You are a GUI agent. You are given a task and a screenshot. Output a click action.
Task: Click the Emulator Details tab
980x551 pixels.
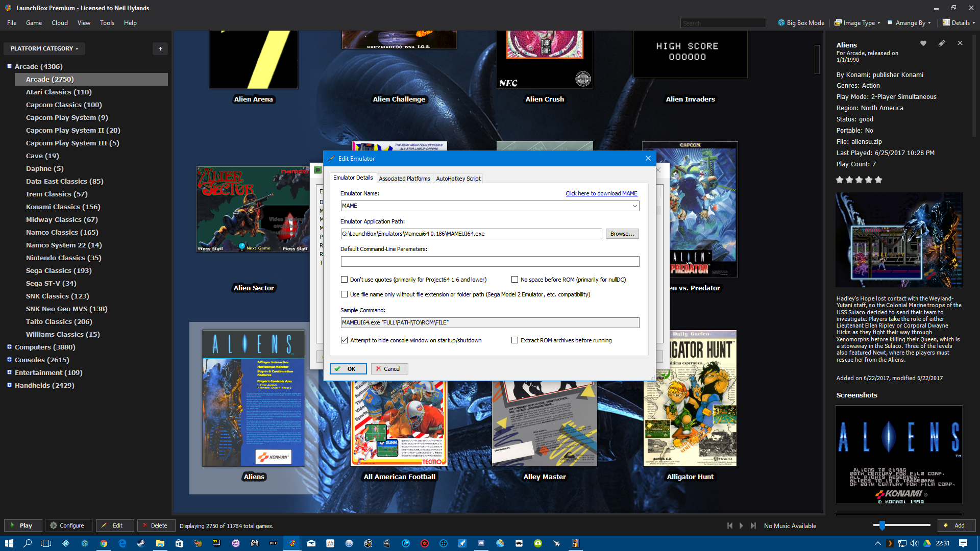click(353, 178)
